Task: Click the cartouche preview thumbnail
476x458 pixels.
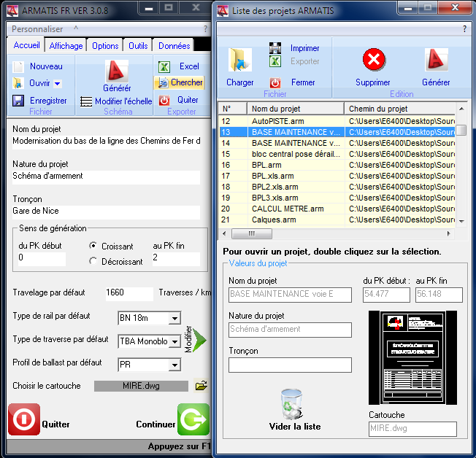Action: [412, 357]
